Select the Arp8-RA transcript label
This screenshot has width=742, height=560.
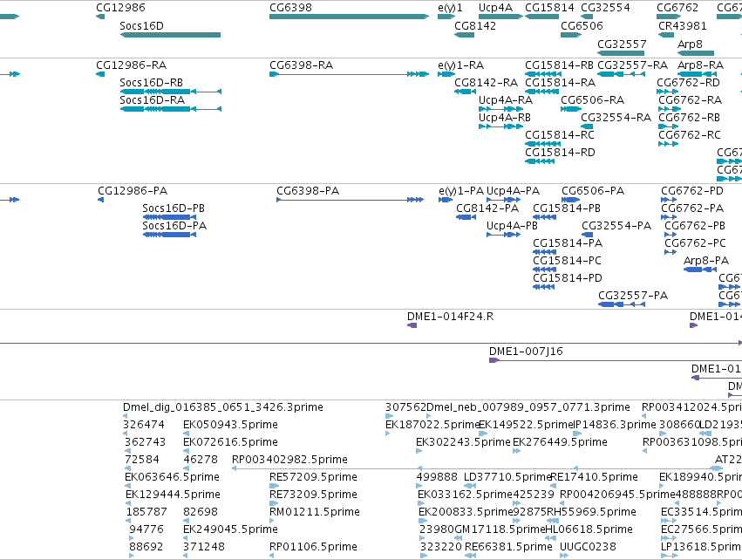click(700, 65)
